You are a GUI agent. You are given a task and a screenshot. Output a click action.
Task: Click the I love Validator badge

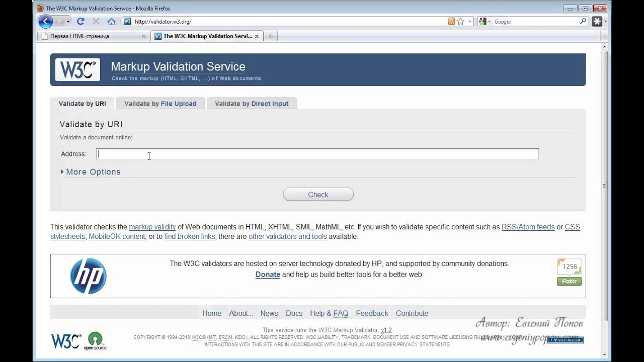point(565,340)
